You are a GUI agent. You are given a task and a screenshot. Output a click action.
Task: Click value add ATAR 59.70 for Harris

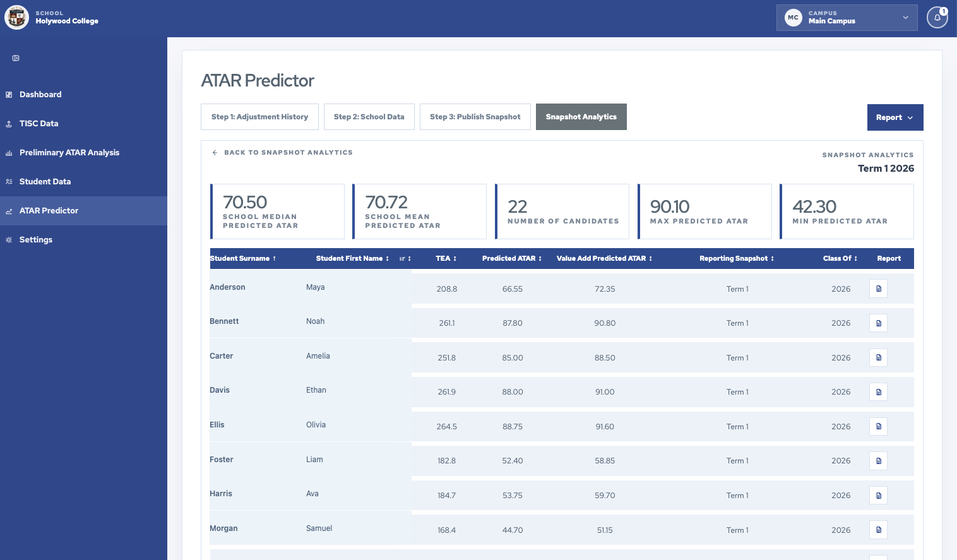tap(605, 496)
